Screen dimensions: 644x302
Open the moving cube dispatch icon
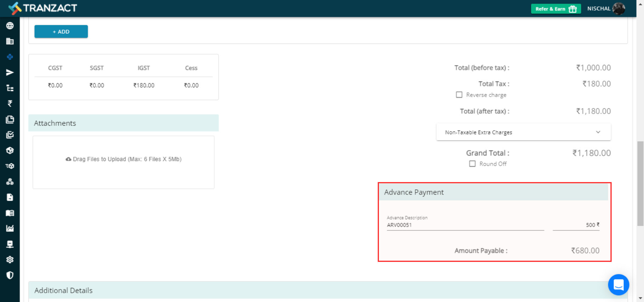coord(10,166)
